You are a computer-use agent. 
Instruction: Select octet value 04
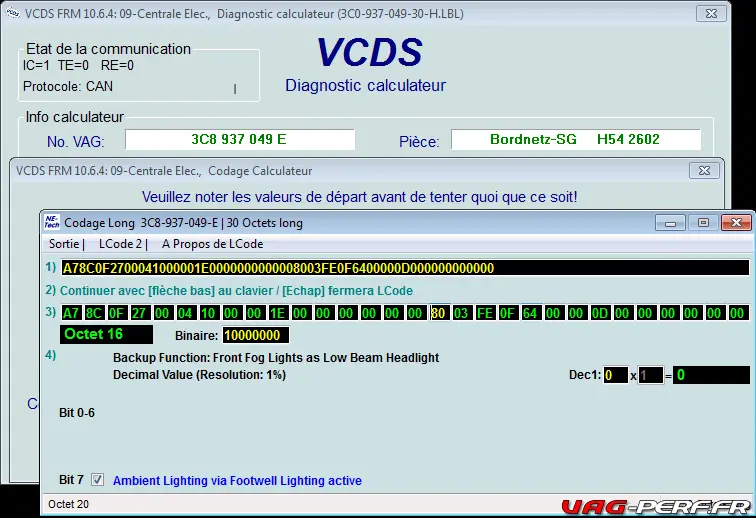coord(185,313)
